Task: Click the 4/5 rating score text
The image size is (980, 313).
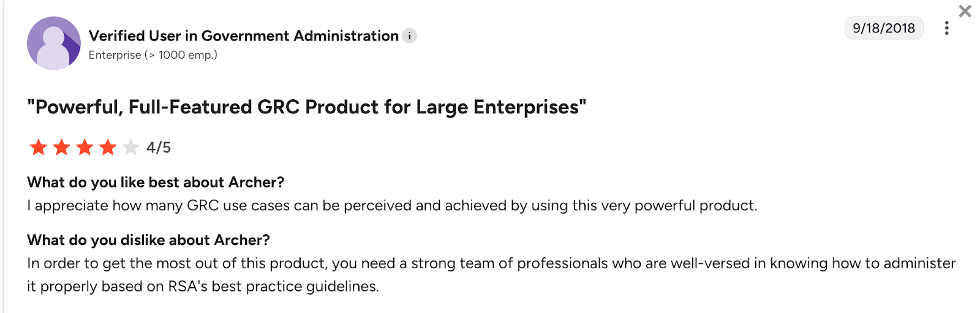Action: pos(159,148)
